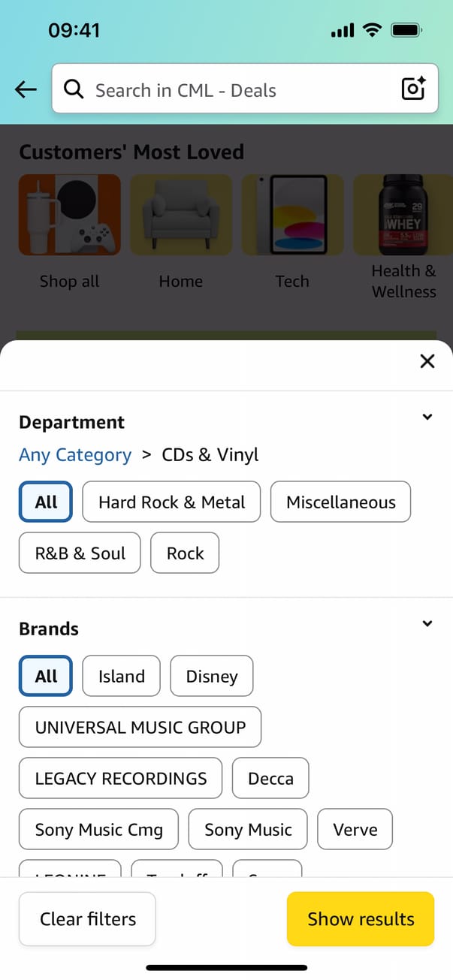
Task: Enable the R&B & Soul filter
Action: 80,553
